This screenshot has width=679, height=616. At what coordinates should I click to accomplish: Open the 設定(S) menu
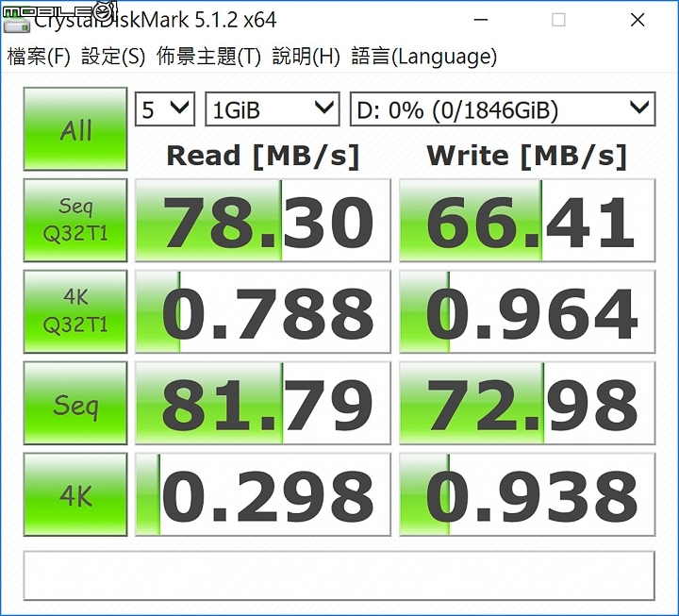[x=113, y=57]
